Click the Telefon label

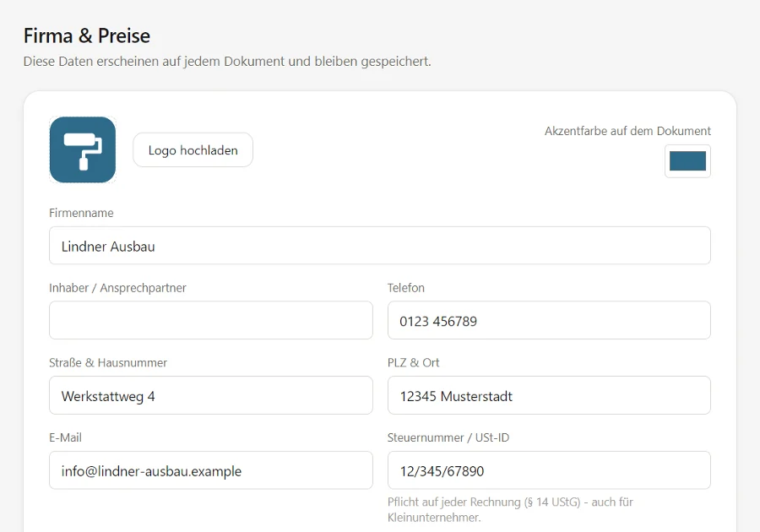pos(405,288)
